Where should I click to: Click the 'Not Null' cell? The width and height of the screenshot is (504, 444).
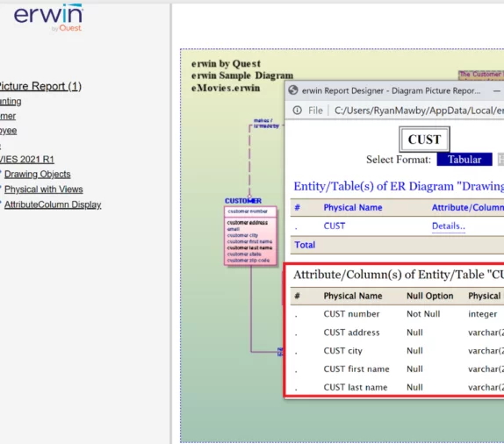pos(423,314)
